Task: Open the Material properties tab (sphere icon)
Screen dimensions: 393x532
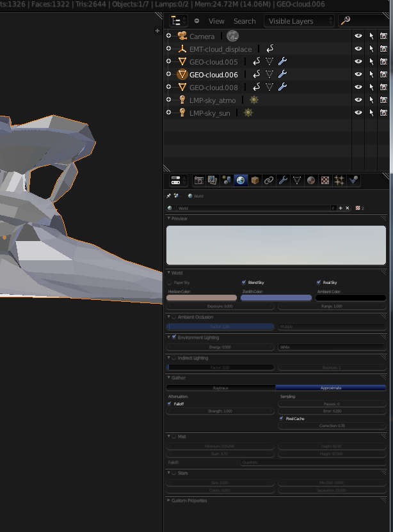Action: pos(311,180)
